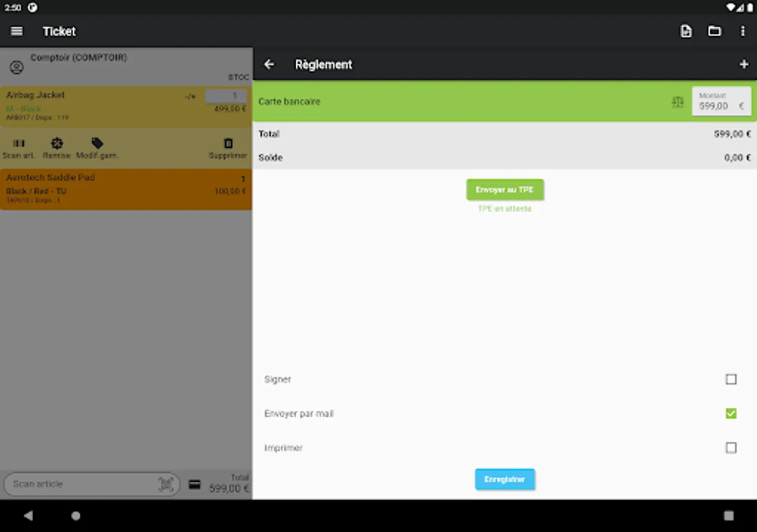This screenshot has width=757, height=532.
Task: Click the Remise discount icon
Action: pos(57,143)
